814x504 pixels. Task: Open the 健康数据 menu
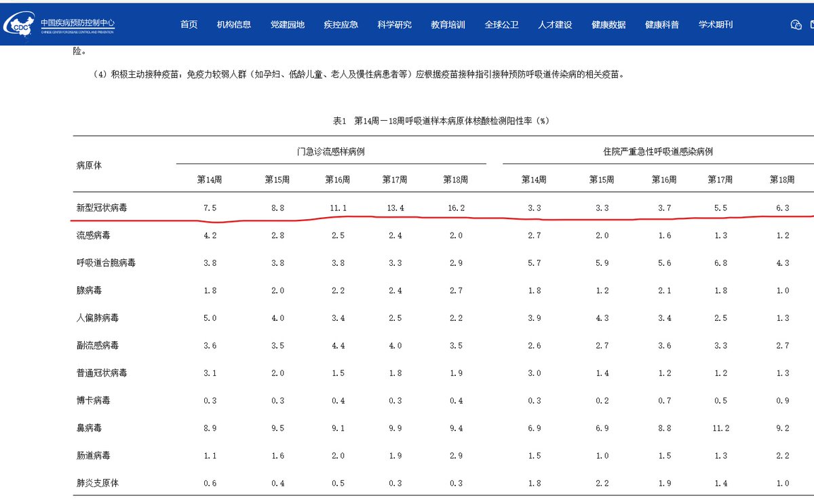tap(608, 24)
